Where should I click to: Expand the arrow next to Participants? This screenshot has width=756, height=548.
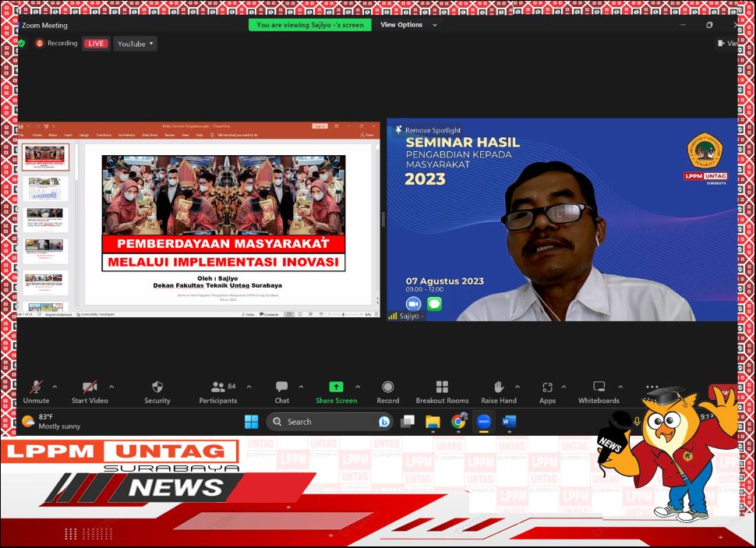pos(249,387)
